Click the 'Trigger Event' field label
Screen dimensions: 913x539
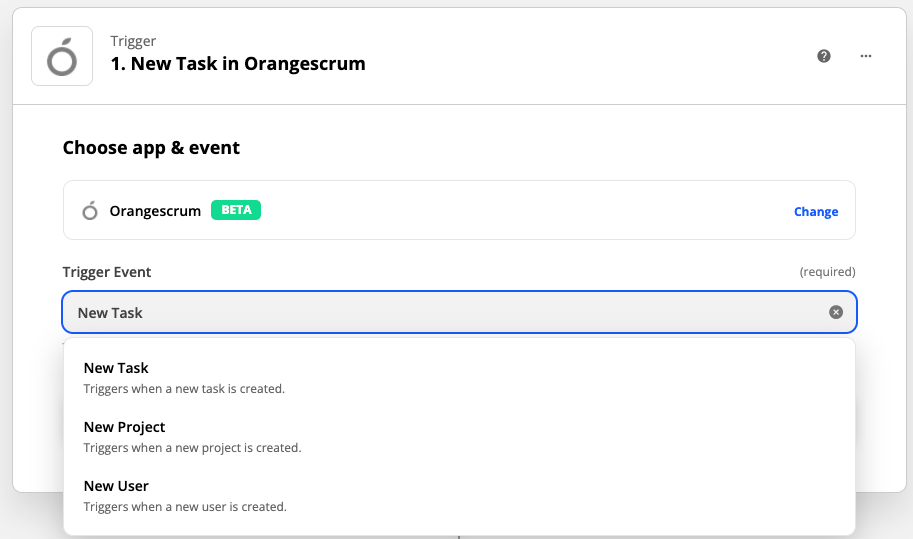(107, 272)
